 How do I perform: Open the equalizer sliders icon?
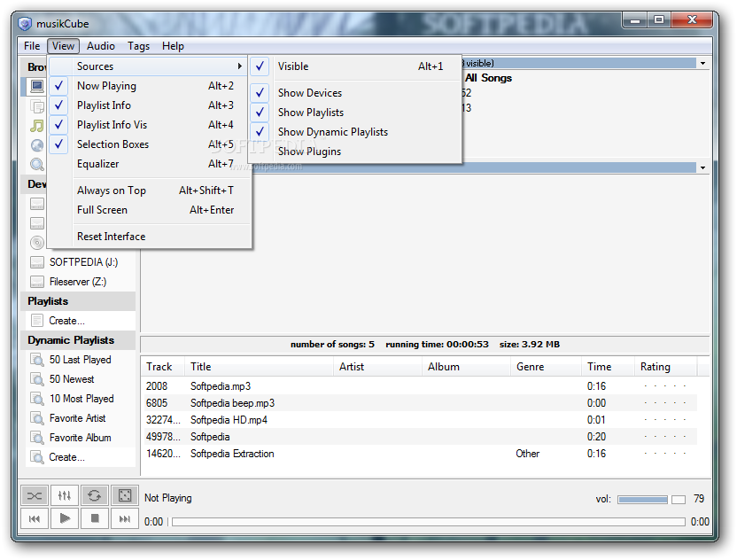65,495
